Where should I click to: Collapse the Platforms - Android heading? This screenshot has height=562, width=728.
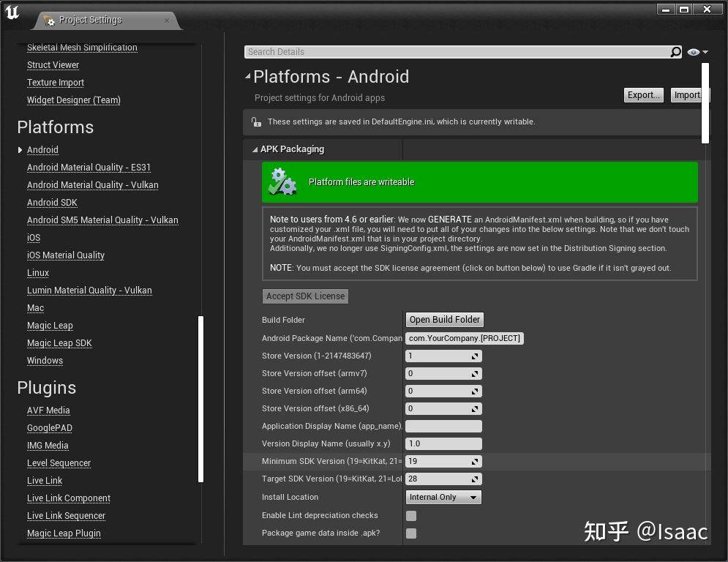pyautogui.click(x=248, y=76)
